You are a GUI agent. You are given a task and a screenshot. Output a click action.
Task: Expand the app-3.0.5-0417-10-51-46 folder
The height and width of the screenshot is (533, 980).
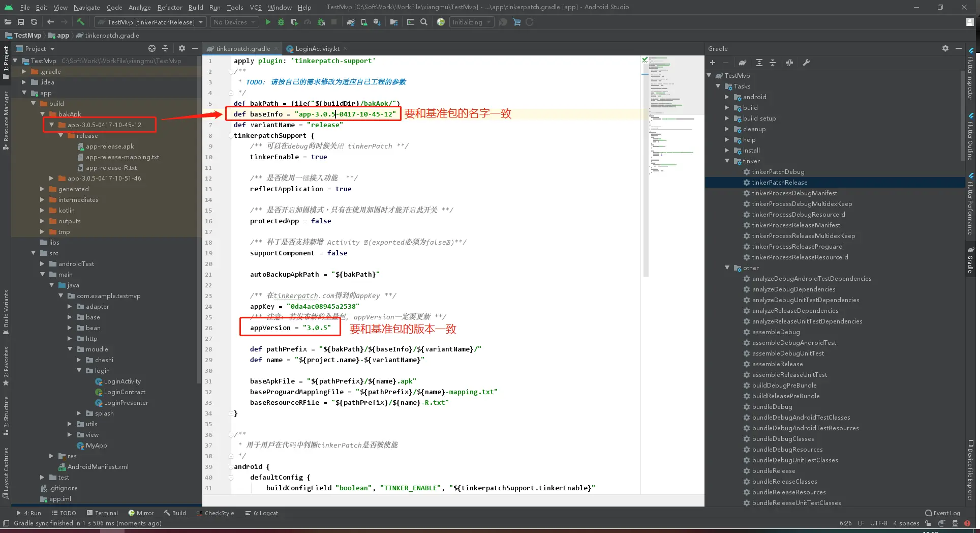[x=51, y=178]
